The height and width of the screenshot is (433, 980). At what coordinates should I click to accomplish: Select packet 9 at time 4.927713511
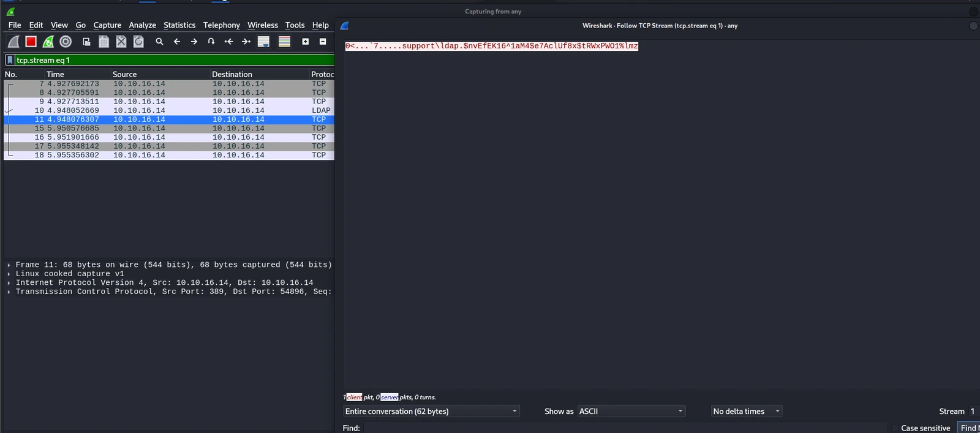point(169,102)
